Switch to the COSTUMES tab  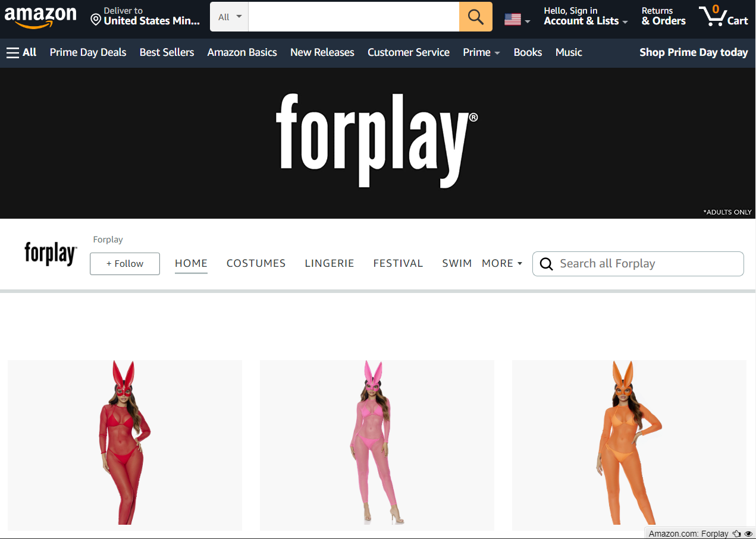coord(256,263)
